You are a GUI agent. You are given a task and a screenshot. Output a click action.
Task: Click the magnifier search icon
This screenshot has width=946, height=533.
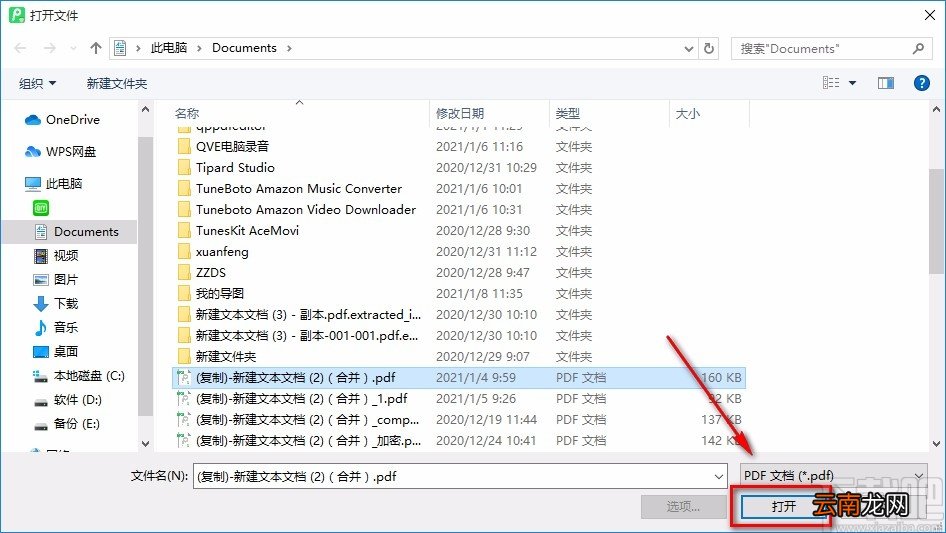tap(918, 48)
